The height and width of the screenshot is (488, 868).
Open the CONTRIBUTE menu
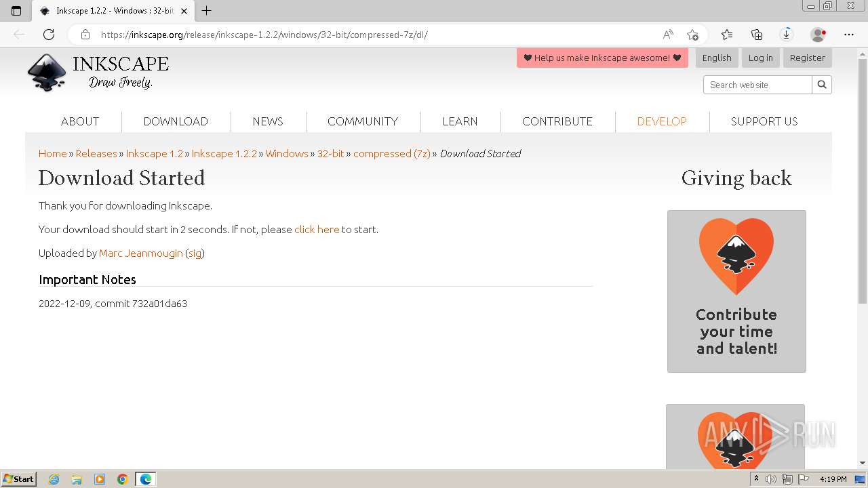[x=557, y=121]
